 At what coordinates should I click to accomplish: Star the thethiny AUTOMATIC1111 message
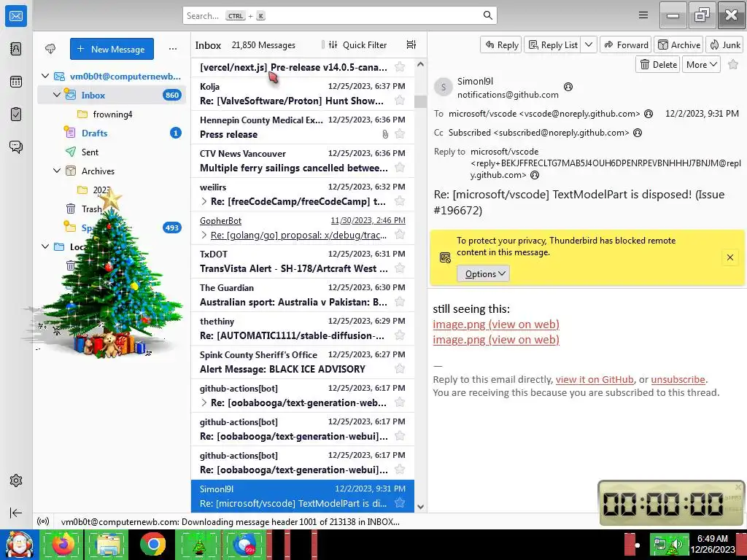(x=400, y=335)
